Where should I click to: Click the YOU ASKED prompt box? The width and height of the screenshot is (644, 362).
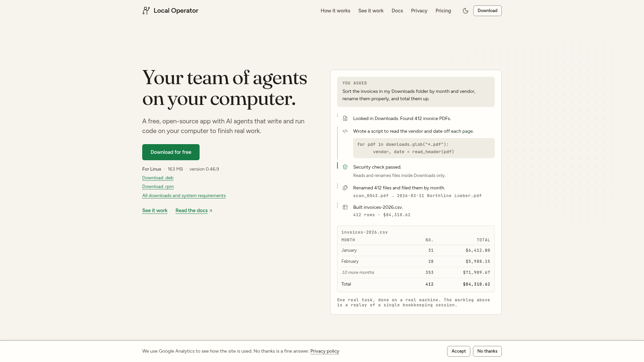click(x=416, y=92)
